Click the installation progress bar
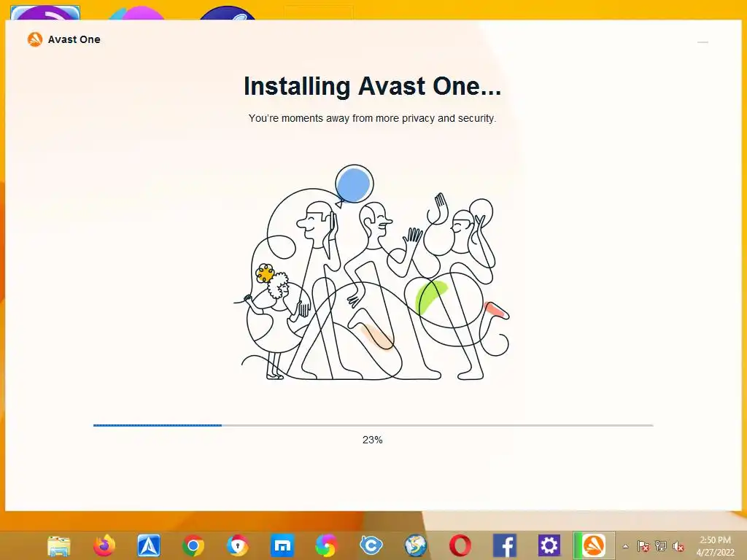This screenshot has height=560, width=747. [x=373, y=425]
